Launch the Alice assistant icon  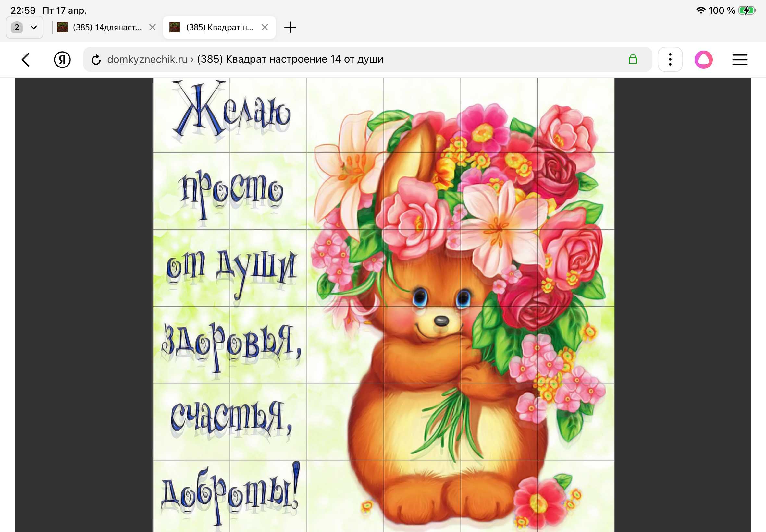(x=703, y=60)
